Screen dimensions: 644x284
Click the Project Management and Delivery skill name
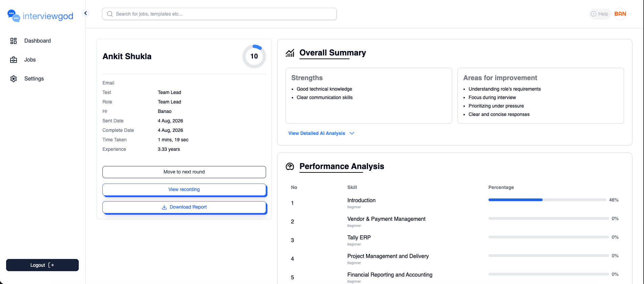coord(388,256)
